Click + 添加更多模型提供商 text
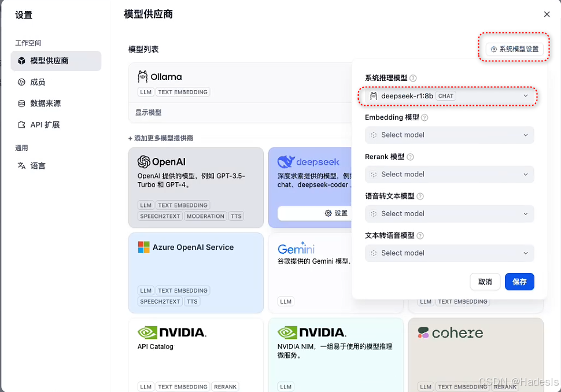Image resolution: width=561 pixels, height=392 pixels. point(161,138)
